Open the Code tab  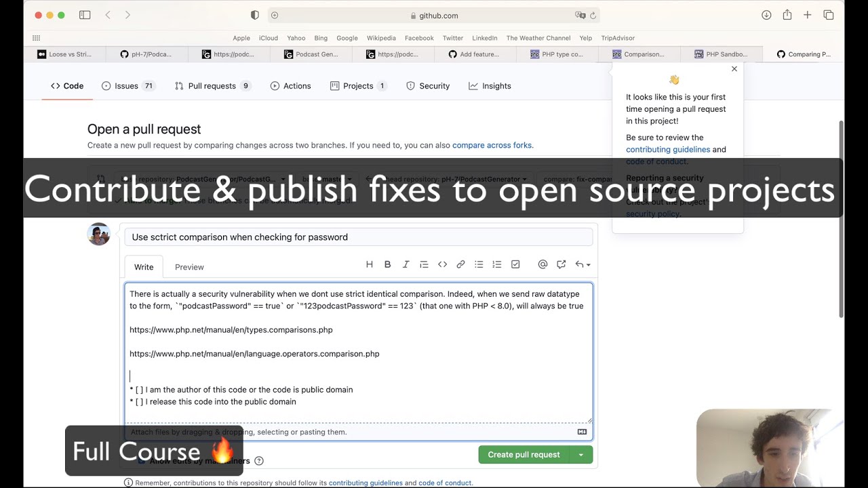click(67, 86)
